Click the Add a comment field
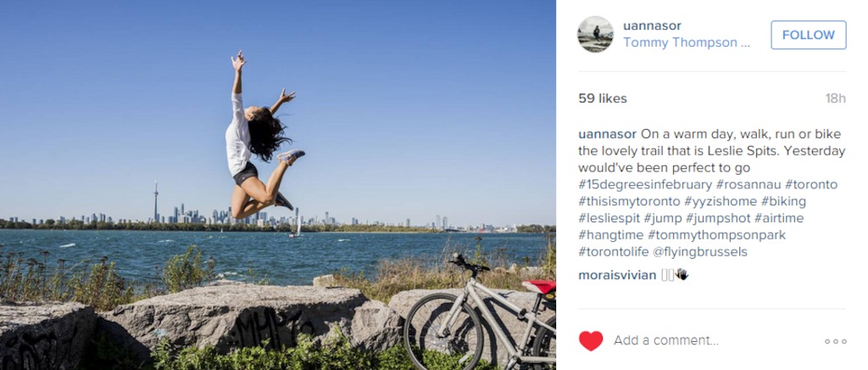Image resolution: width=868 pixels, height=370 pixels. 666,340
